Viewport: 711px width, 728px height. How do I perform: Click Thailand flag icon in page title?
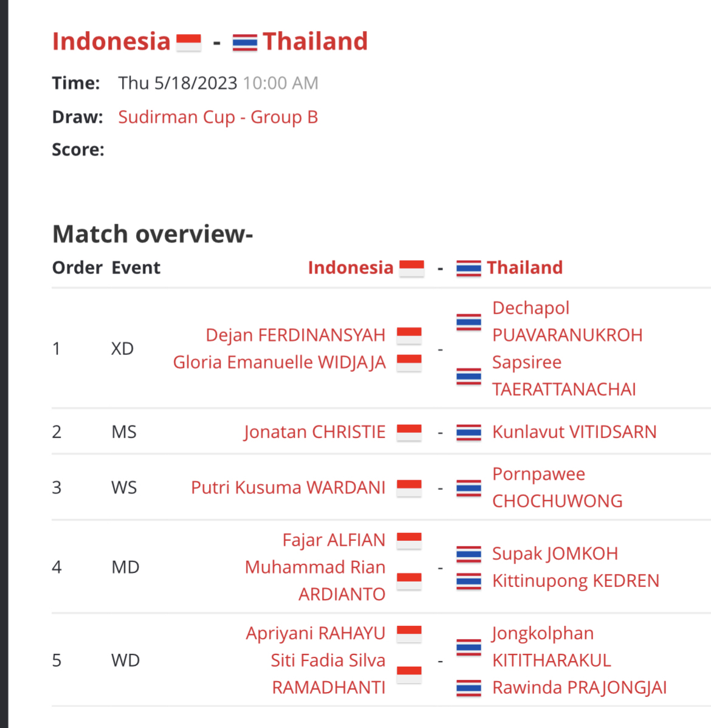click(x=245, y=43)
